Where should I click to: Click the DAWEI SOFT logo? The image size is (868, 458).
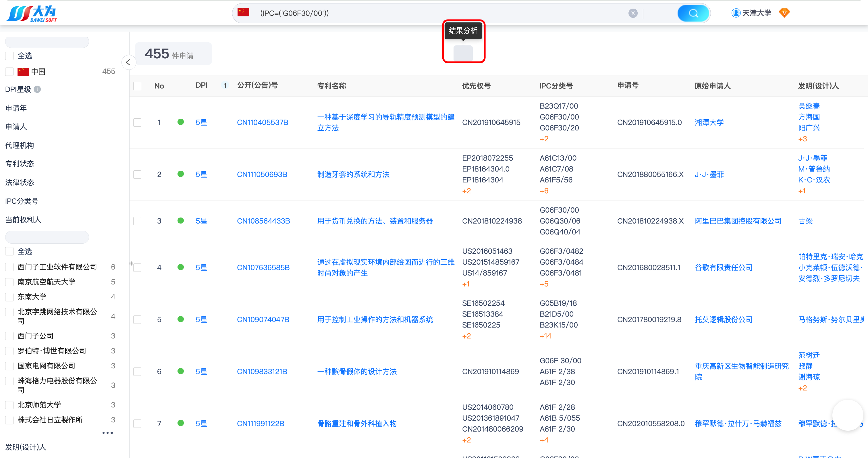[31, 14]
